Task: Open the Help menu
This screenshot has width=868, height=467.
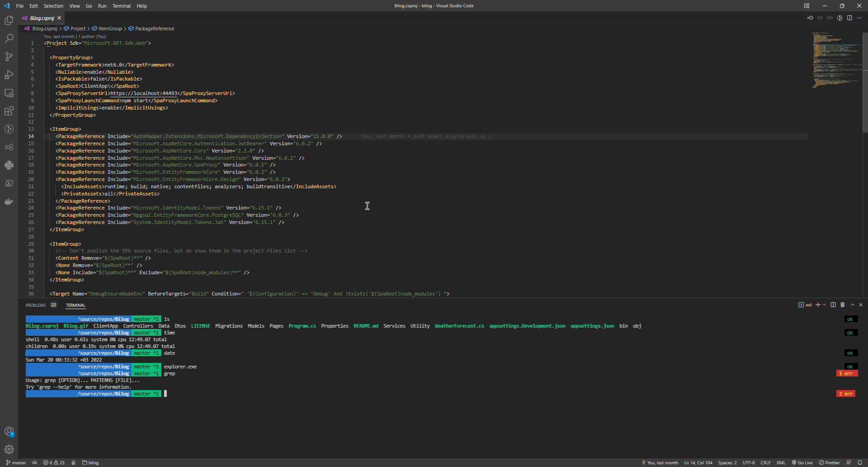Action: point(142,6)
